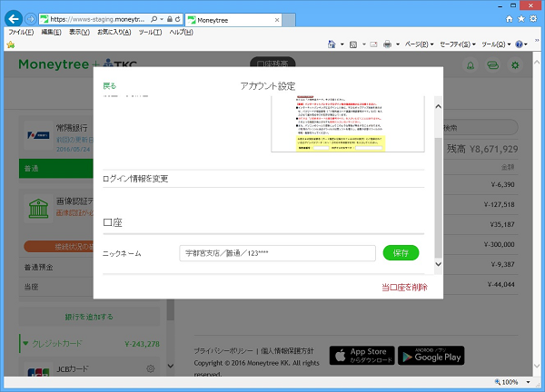
Task: Click the add to favorites bar star icon
Action: tap(11, 44)
